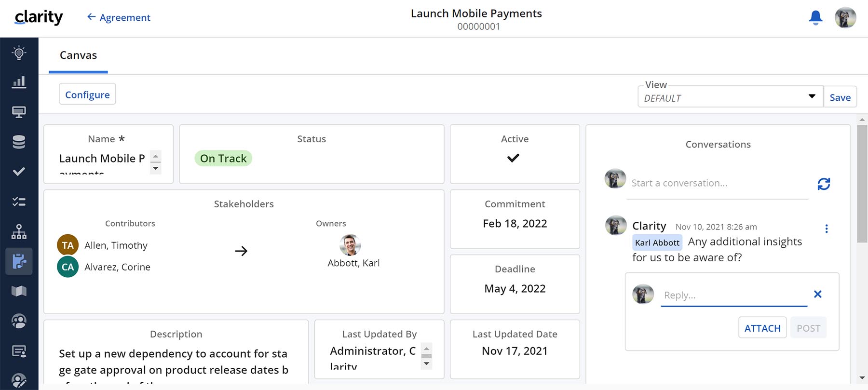Click the On Track status badge
The height and width of the screenshot is (390, 868).
click(x=223, y=158)
